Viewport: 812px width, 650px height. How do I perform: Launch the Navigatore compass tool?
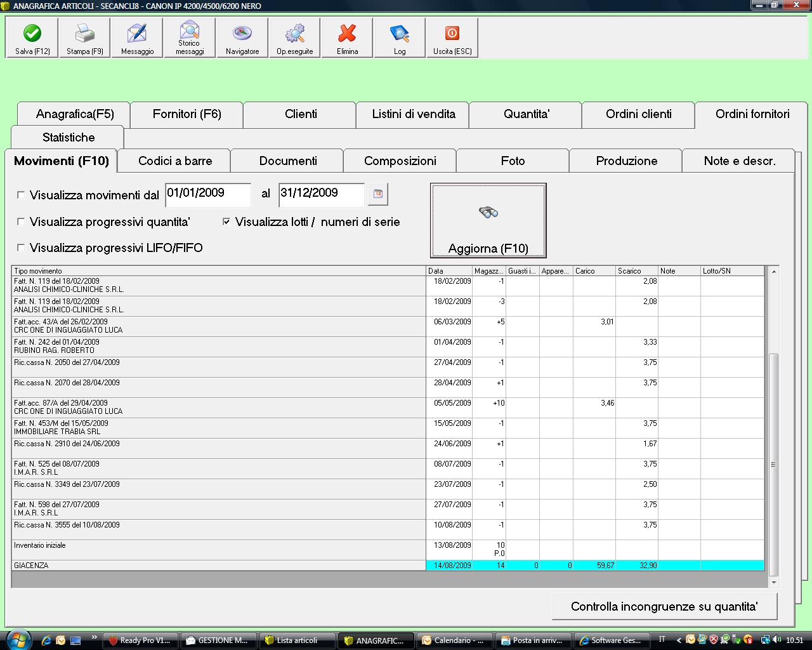242,37
